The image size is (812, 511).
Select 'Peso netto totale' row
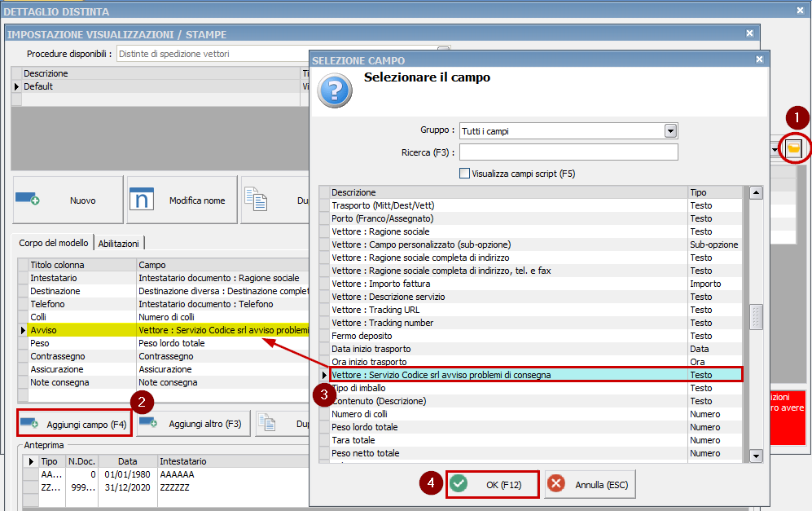pos(535,452)
